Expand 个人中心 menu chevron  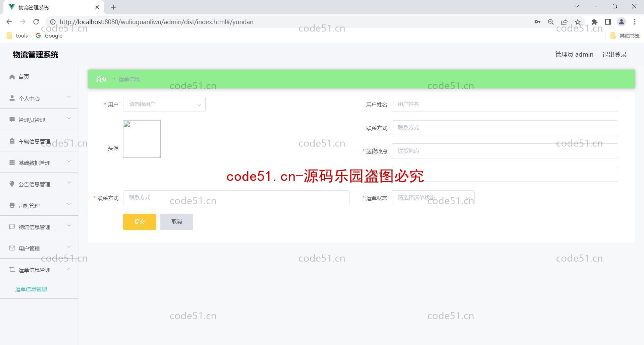click(69, 97)
